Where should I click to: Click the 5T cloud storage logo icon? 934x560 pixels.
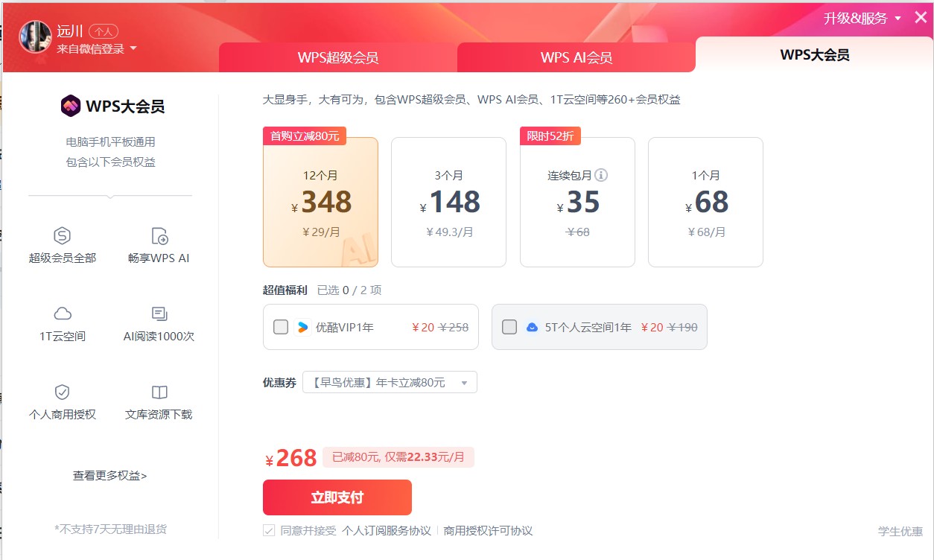point(532,327)
